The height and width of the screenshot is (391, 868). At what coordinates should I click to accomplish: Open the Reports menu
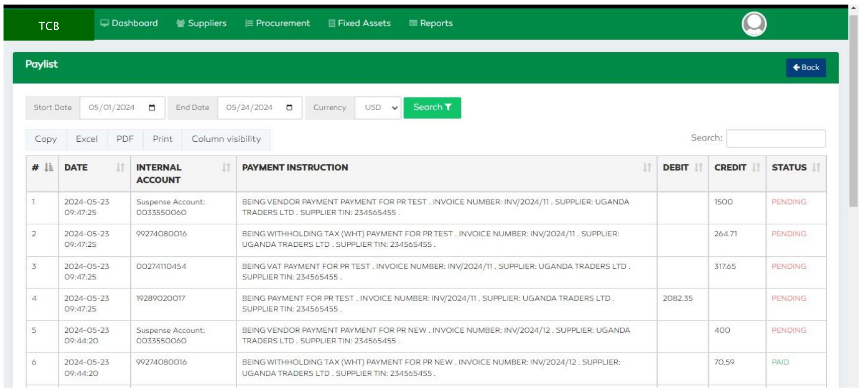point(431,23)
